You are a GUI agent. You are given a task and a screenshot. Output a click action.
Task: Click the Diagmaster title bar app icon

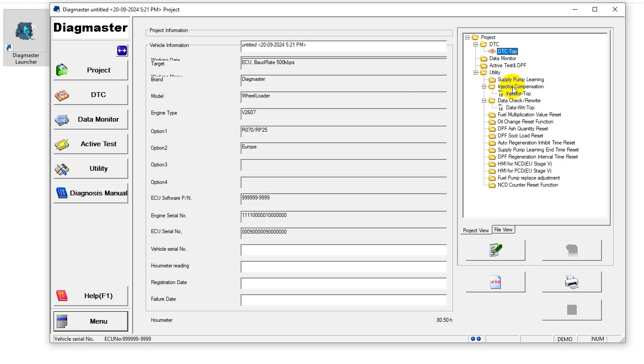(57, 9)
